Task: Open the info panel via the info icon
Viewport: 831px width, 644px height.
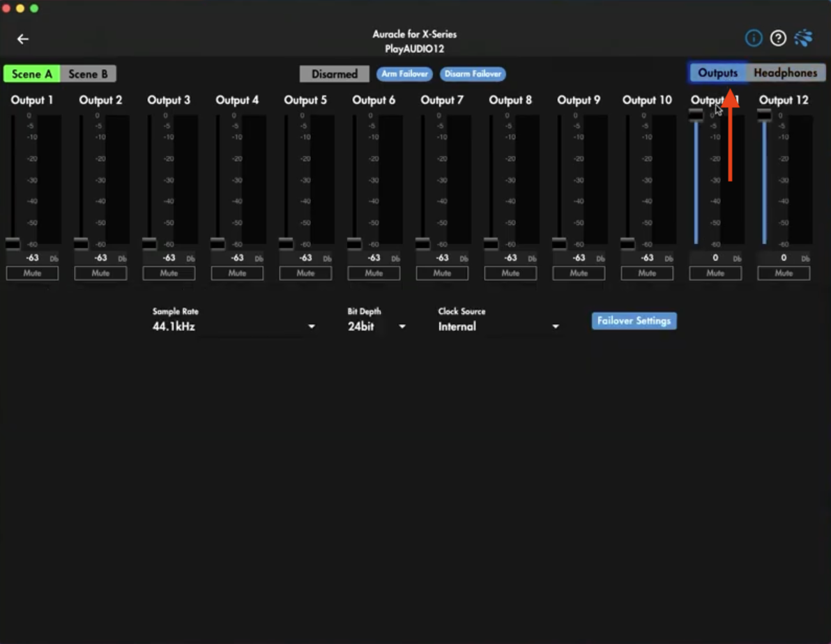Action: tap(754, 38)
